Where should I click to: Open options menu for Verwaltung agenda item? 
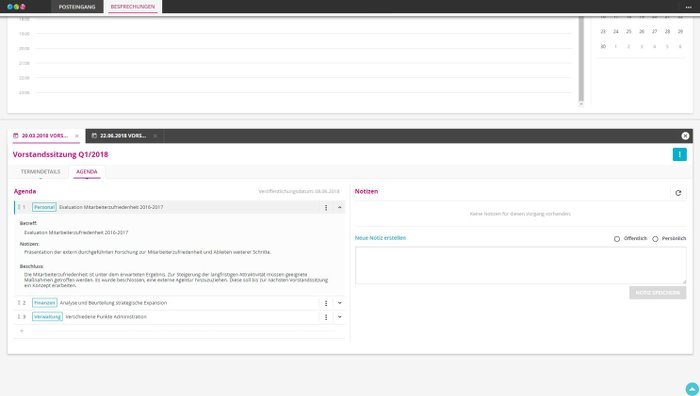click(x=326, y=317)
